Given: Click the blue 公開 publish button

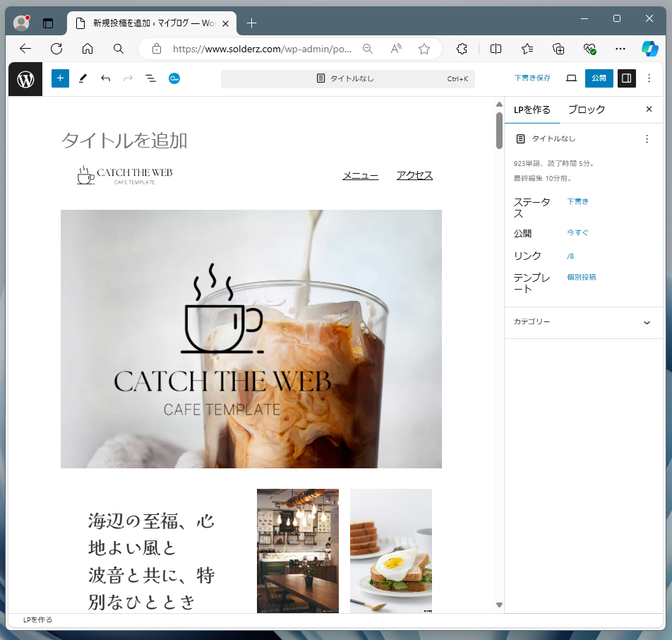Looking at the screenshot, I should [x=599, y=78].
